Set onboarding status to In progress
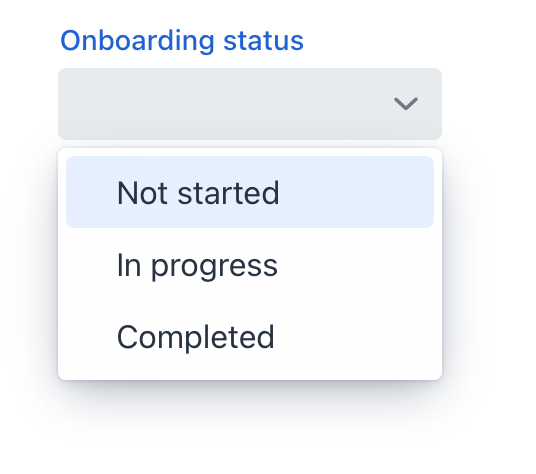The image size is (536, 474). coord(250,266)
